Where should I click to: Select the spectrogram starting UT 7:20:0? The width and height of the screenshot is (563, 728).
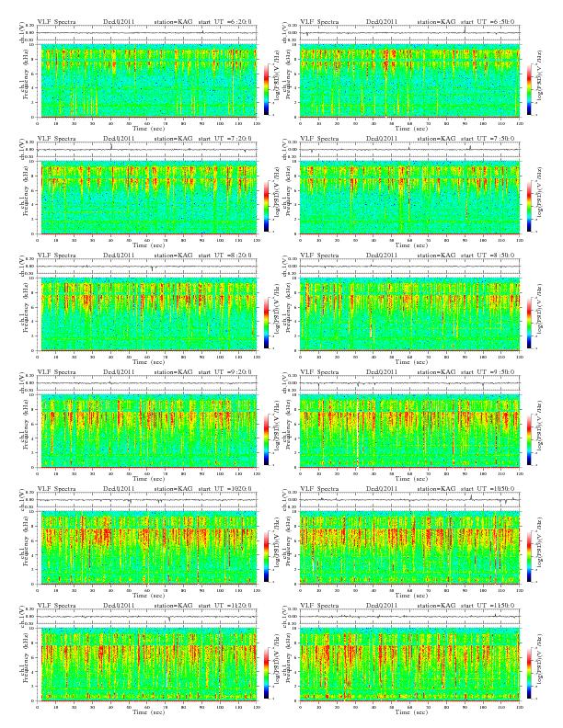(x=147, y=198)
